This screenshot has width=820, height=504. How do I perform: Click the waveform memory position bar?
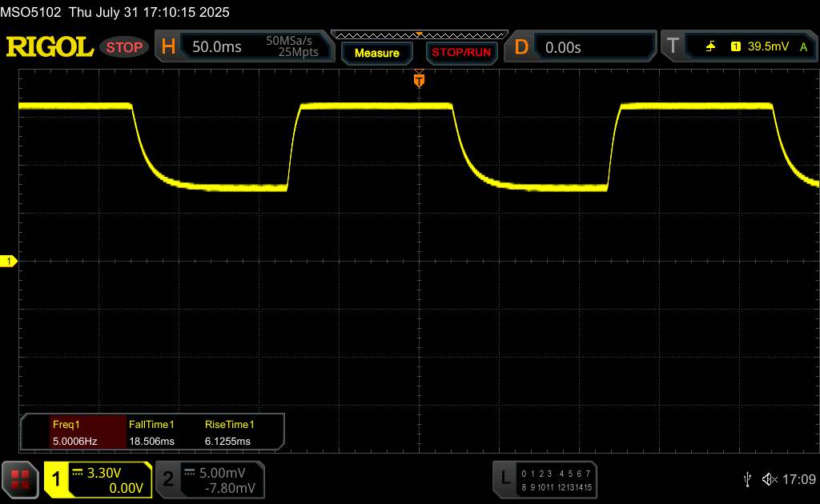pyautogui.click(x=420, y=35)
